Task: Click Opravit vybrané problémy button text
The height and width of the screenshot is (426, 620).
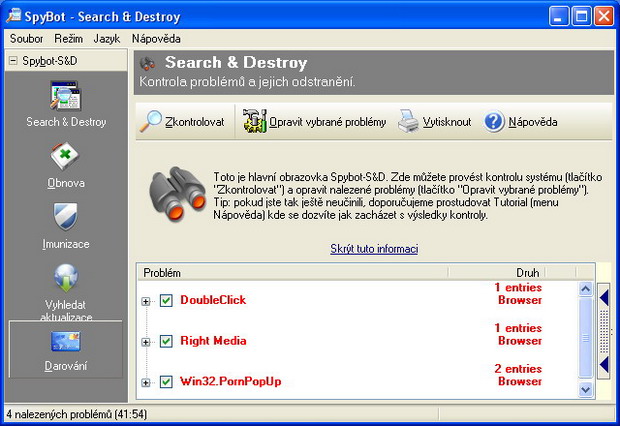Action: [x=328, y=122]
